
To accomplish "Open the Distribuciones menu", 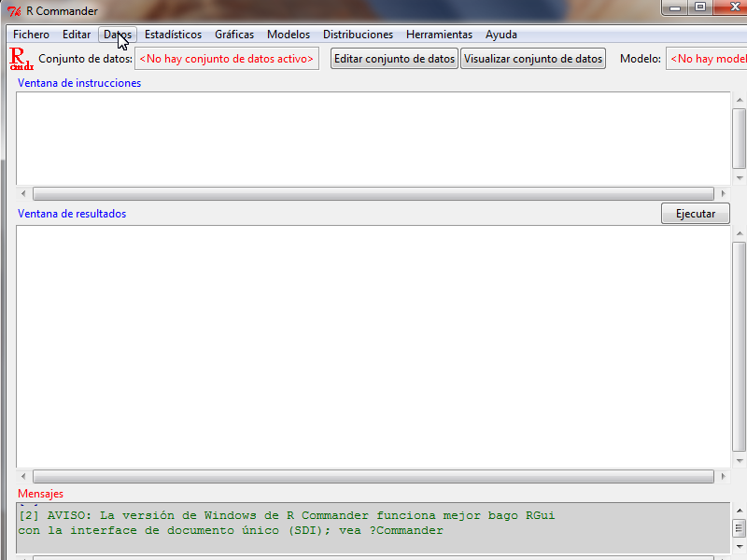I will tap(358, 35).
